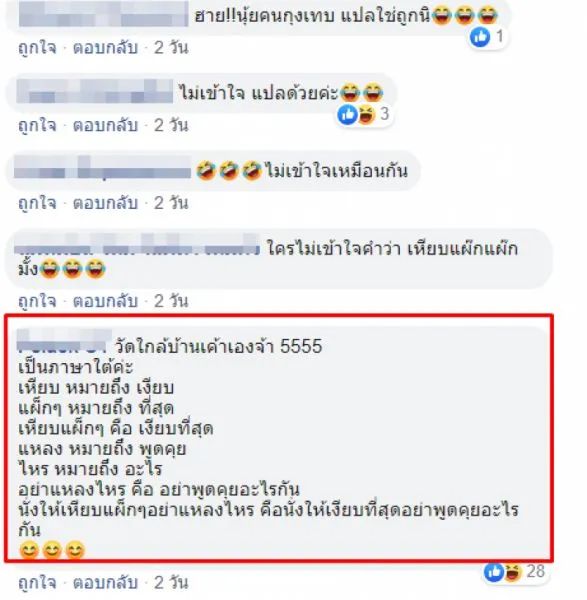The height and width of the screenshot is (600, 587).
Task: Open blurred author name in highlighted comment
Action: [64, 341]
